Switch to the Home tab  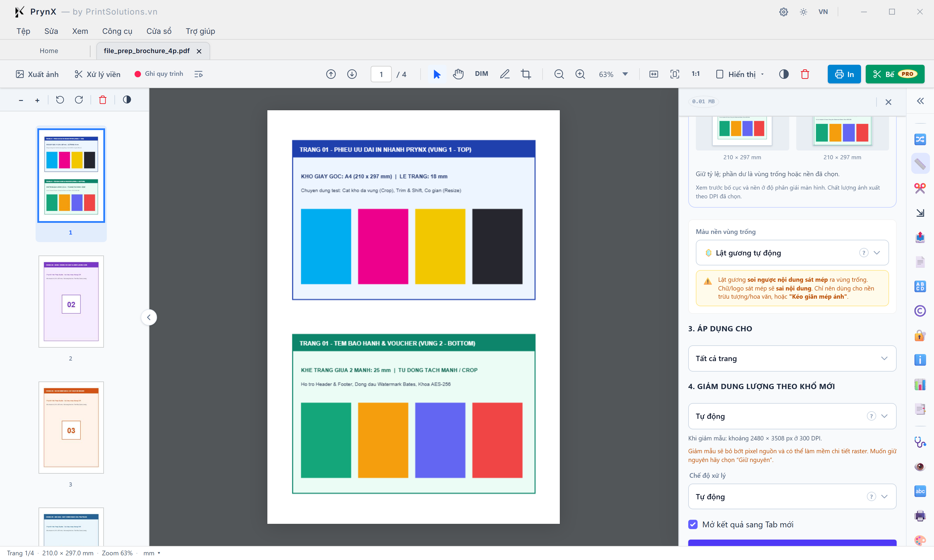49,50
